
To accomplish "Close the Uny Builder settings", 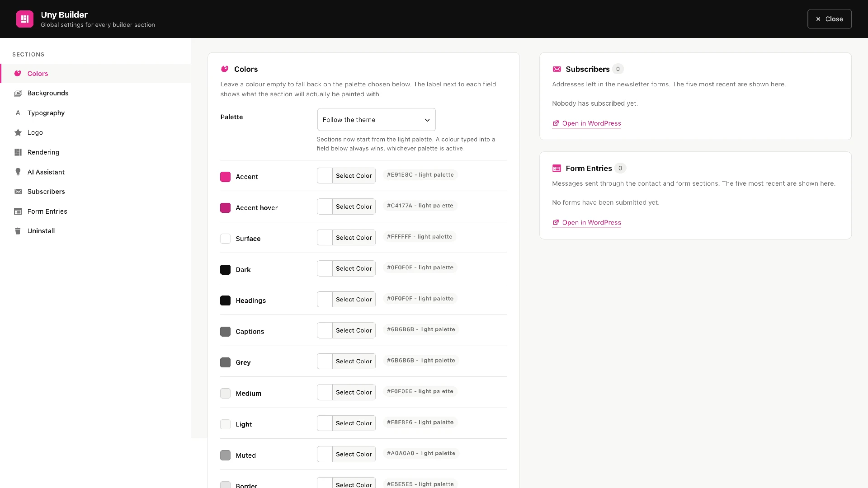I will tap(829, 19).
